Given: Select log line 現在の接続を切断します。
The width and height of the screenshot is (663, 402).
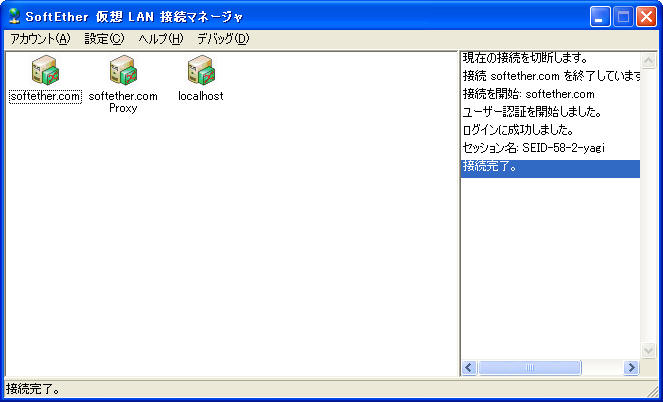Looking at the screenshot, I should point(551,58).
